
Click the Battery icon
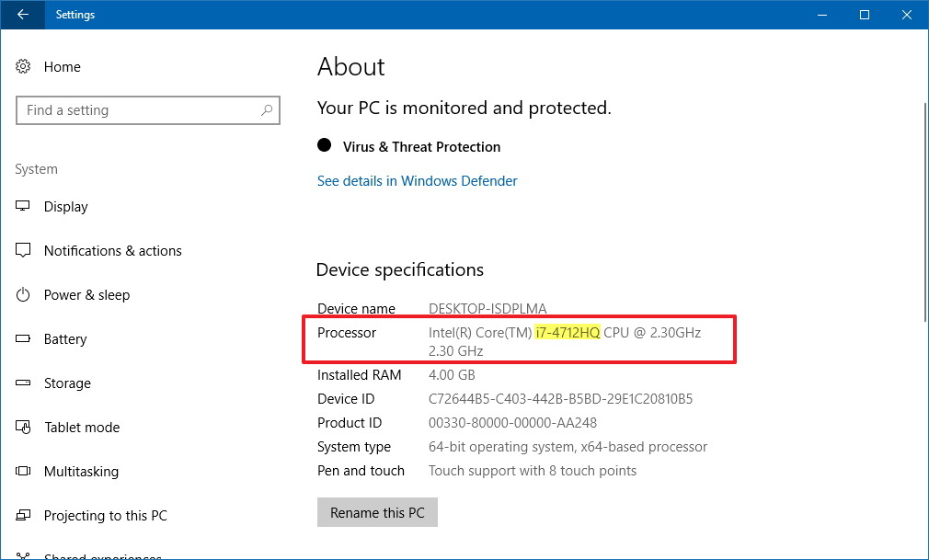point(23,339)
